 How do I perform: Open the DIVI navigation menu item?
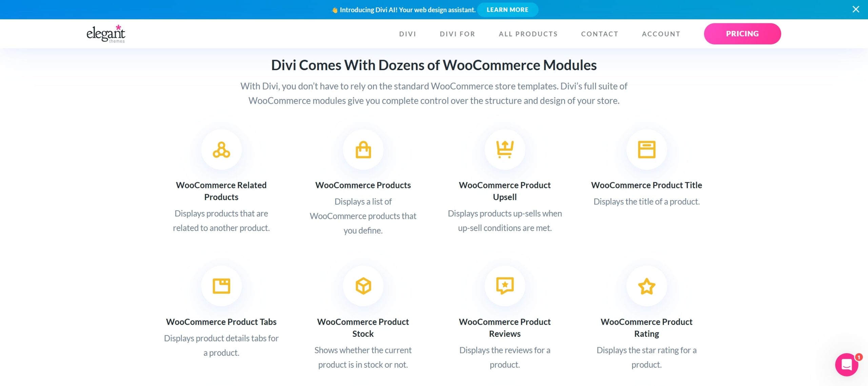(408, 34)
